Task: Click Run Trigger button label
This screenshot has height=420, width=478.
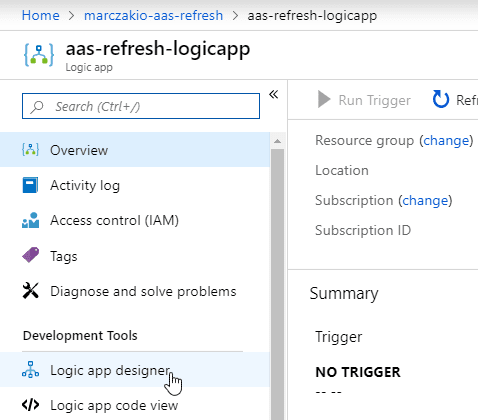Action: pos(375,100)
